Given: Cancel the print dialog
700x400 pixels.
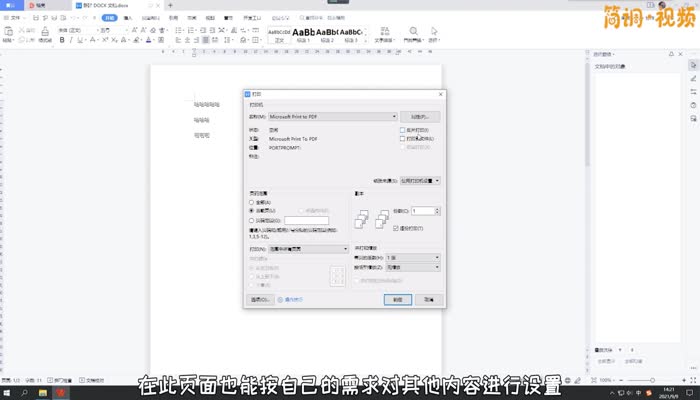Looking at the screenshot, I should tap(429, 300).
